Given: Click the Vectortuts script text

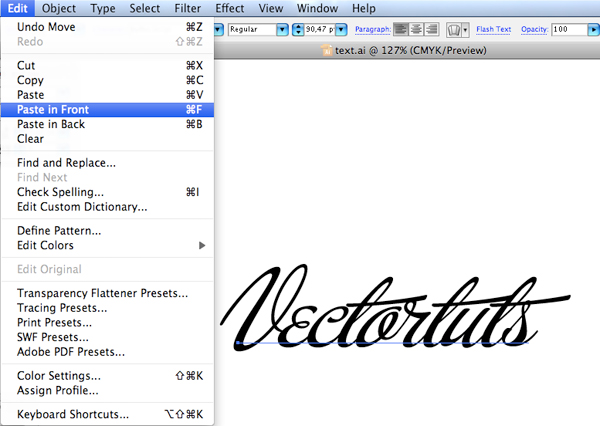Looking at the screenshot, I should coord(395,307).
